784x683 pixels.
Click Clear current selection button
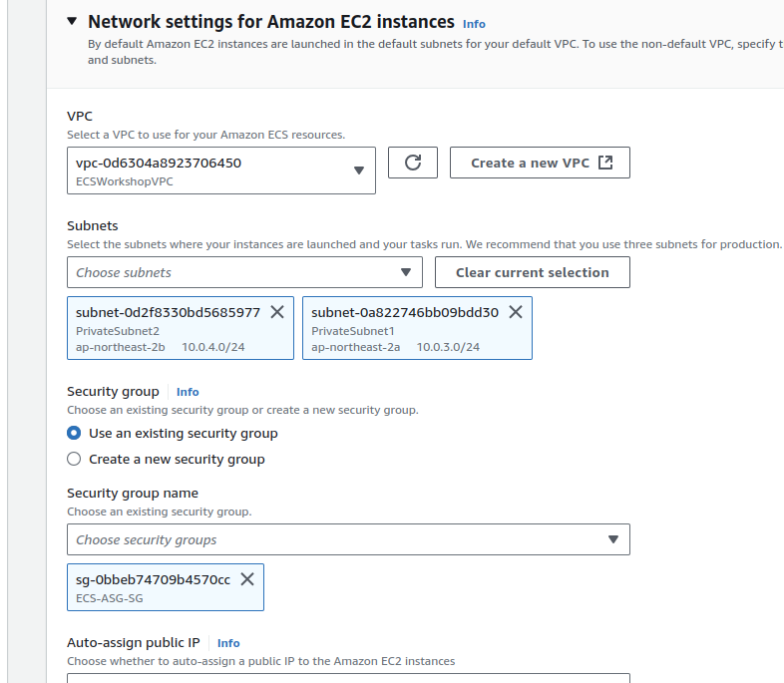532,272
